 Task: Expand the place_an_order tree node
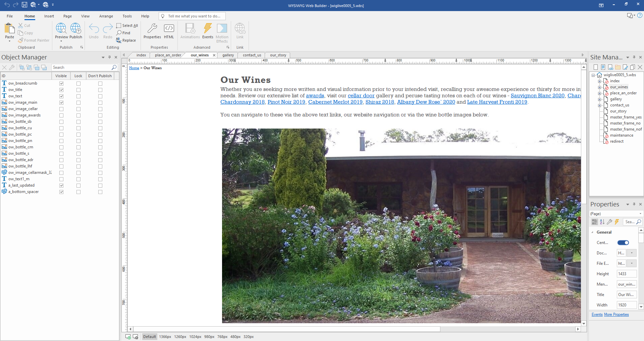[599, 93]
